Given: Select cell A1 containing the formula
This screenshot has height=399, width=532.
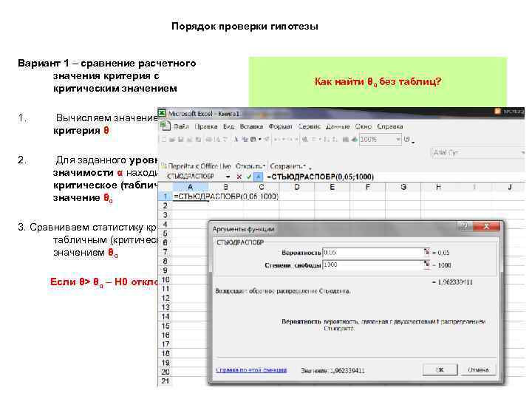Looking at the screenshot, I should pos(191,197).
